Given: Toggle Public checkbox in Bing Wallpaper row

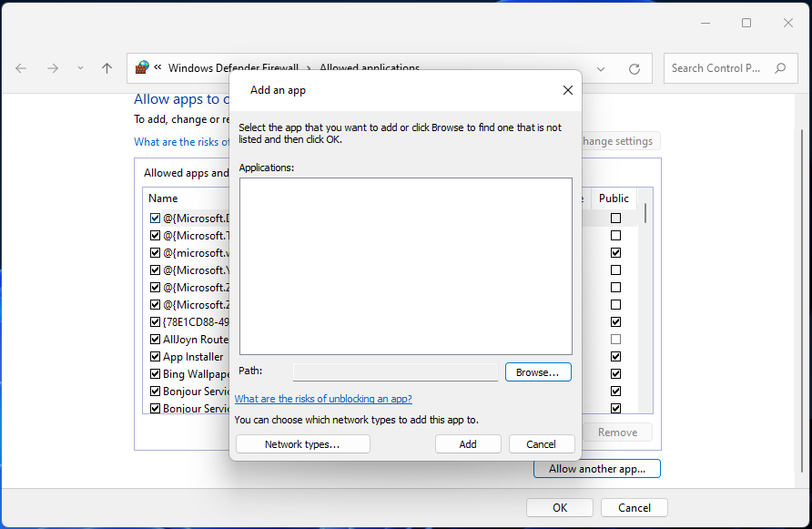Looking at the screenshot, I should tap(615, 373).
